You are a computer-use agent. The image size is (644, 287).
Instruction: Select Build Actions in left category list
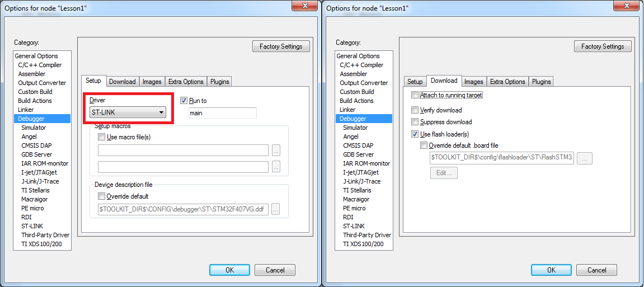point(35,101)
